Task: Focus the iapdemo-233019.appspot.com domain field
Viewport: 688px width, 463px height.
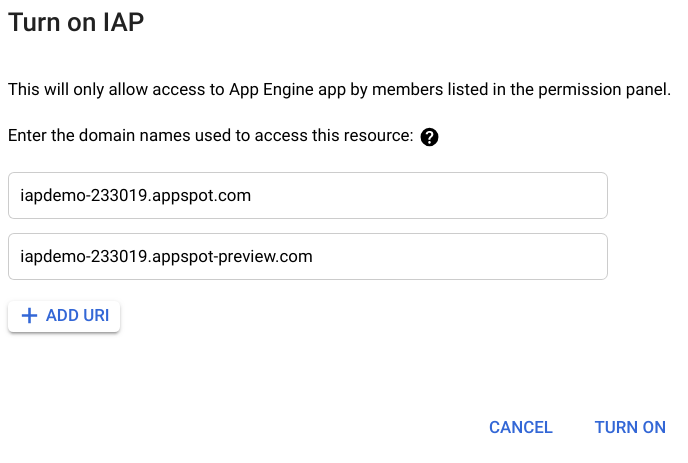Action: tap(307, 195)
